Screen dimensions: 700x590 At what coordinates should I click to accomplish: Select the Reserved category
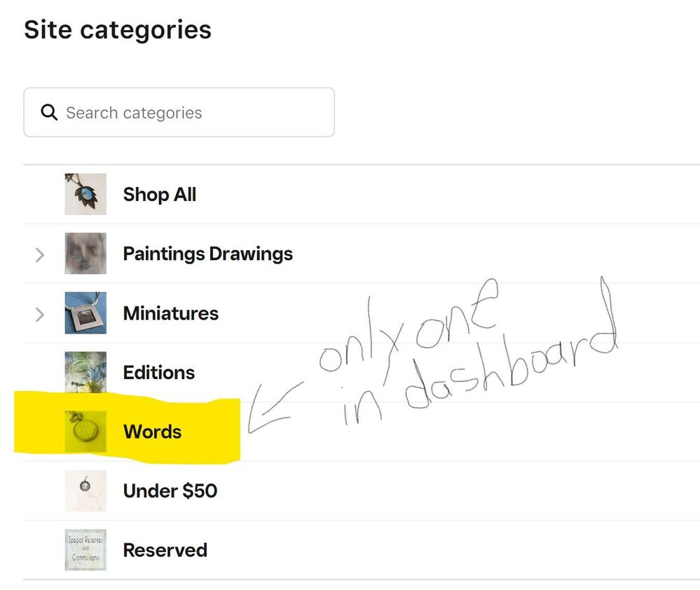pos(165,549)
